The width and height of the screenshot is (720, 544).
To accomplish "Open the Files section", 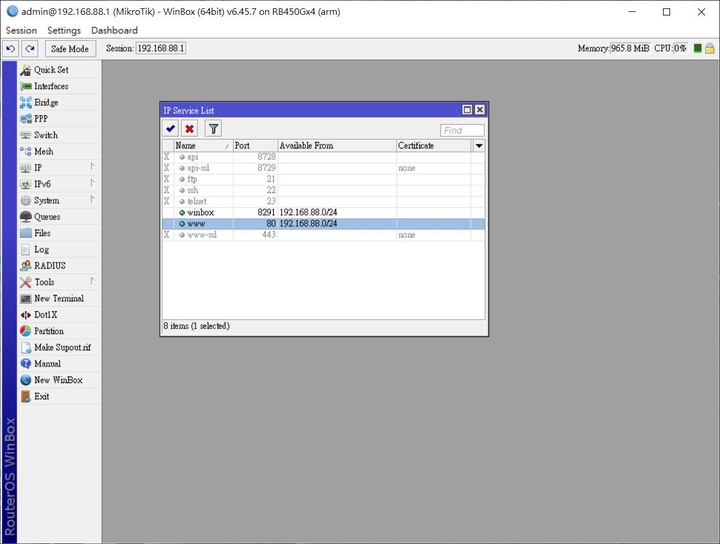I will pyautogui.click(x=59, y=233).
